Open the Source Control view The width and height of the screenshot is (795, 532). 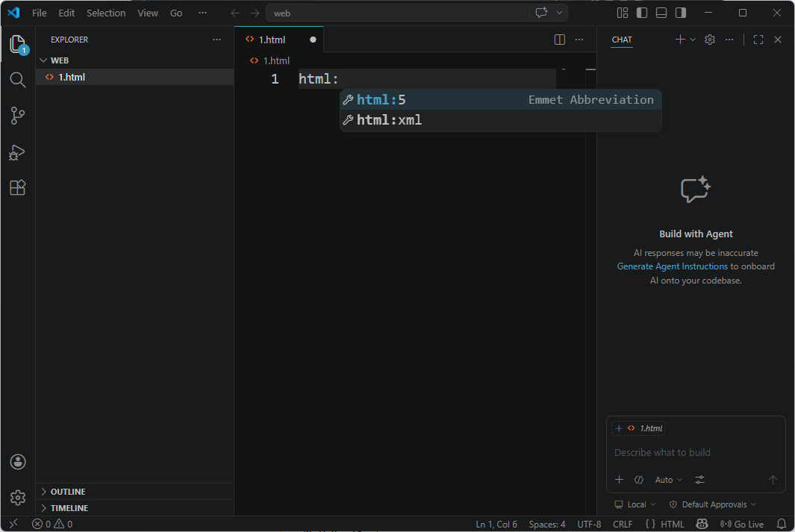18,116
